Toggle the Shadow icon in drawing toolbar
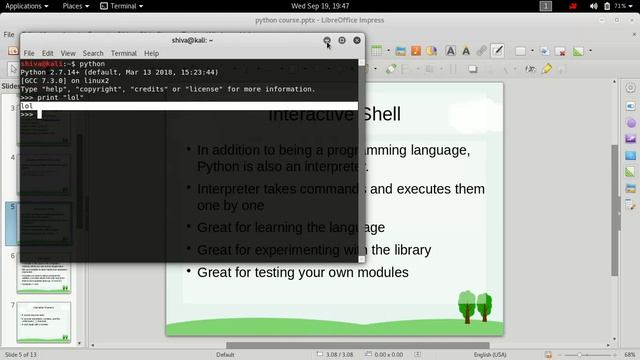 (473, 69)
